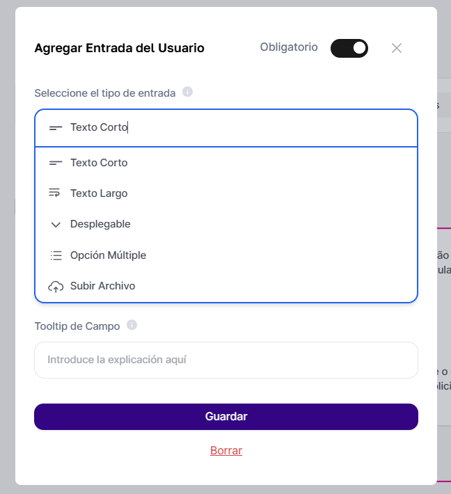Click the short-text icon in the selected field
Screen dimensions: 451x494
(x=55, y=127)
